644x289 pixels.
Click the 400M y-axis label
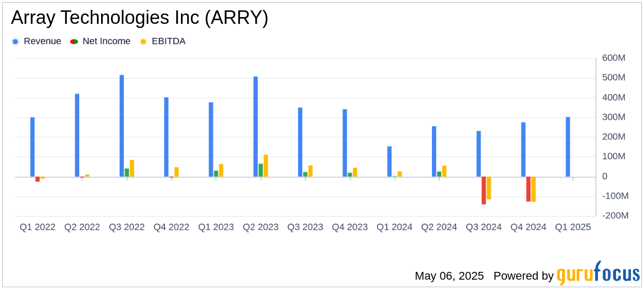(613, 98)
